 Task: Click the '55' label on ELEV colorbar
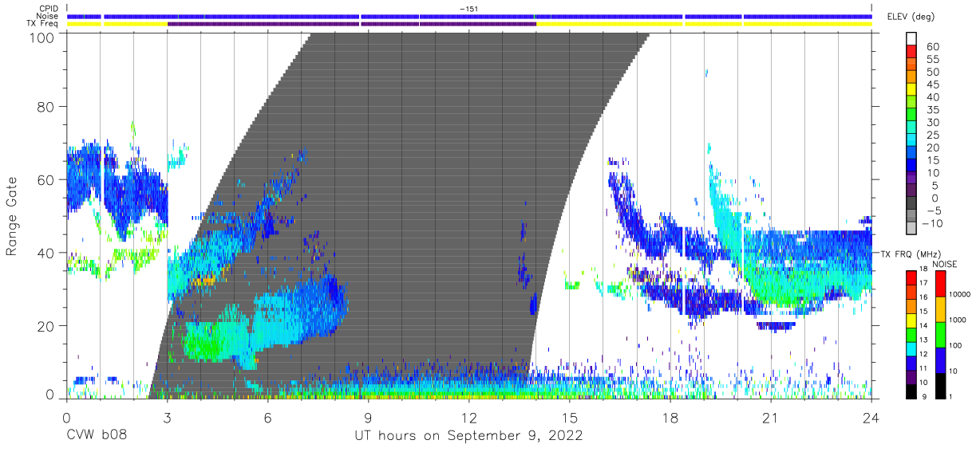pos(932,60)
